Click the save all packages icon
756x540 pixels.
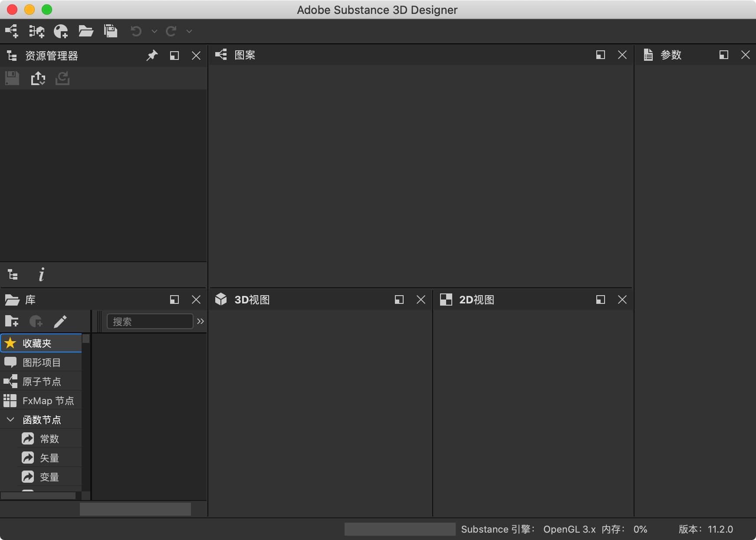(x=110, y=31)
